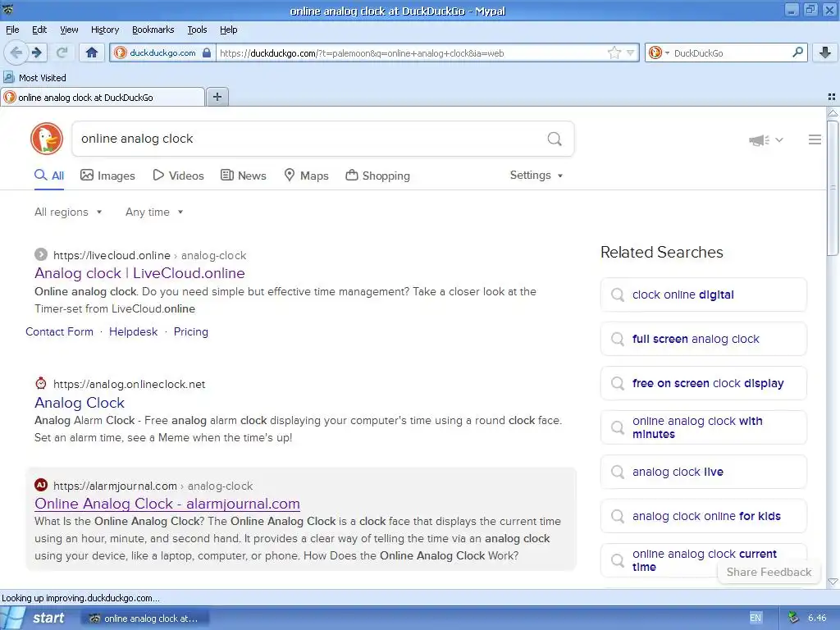Open 'Analog clock | LiveCloud.online' result
Viewport: 840px width, 630px height.
click(139, 273)
